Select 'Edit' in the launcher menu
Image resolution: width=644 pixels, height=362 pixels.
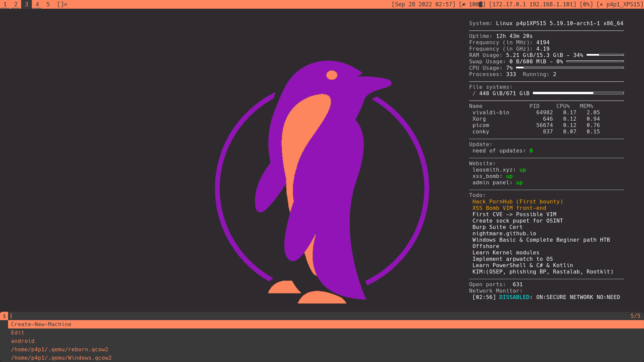17,333
